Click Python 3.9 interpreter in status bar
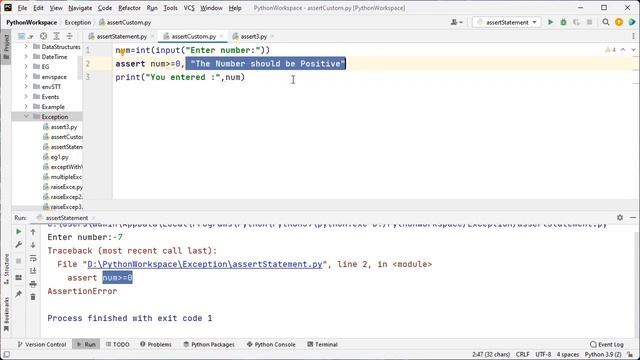Image resolution: width=640 pixels, height=360 pixels. coord(603,354)
